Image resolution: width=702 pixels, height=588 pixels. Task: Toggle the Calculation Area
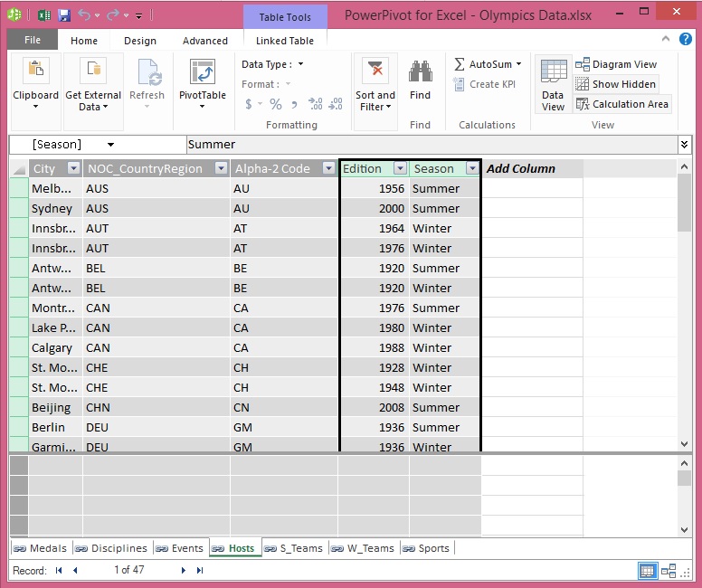tap(622, 104)
